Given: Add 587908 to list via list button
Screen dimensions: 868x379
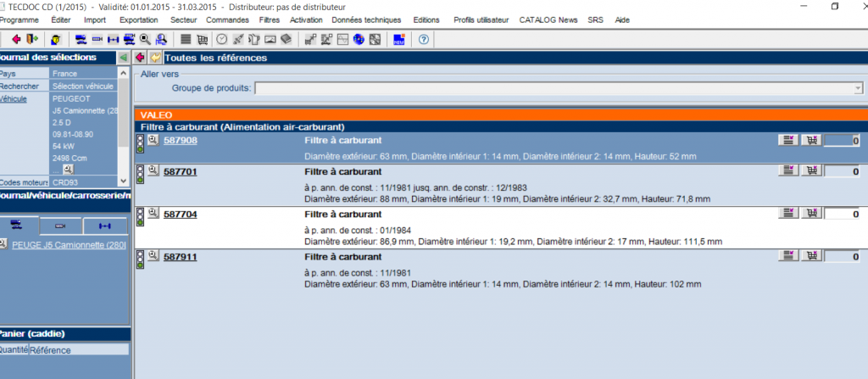Looking at the screenshot, I should 788,140.
